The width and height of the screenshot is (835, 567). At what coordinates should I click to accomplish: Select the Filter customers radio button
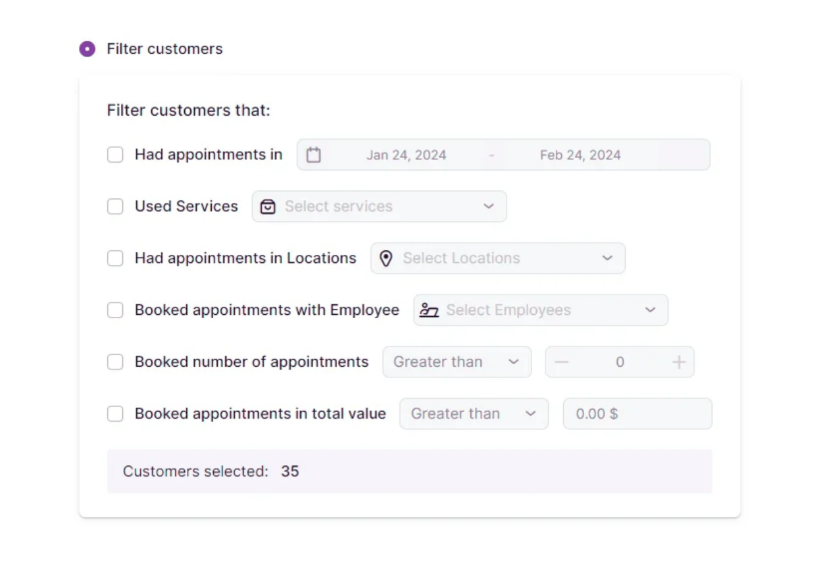pyautogui.click(x=88, y=49)
